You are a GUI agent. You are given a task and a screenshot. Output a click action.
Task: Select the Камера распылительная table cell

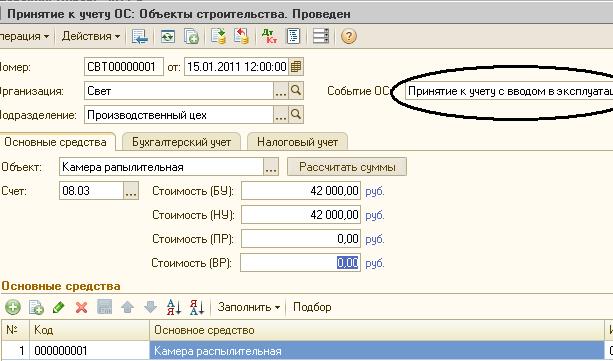[377, 350]
